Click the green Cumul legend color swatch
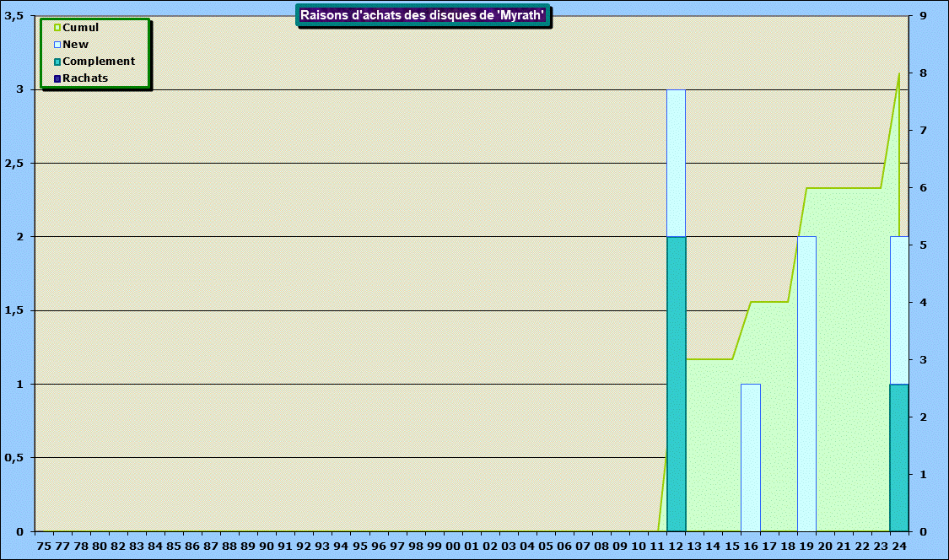This screenshot has height=560, width=949. pyautogui.click(x=57, y=28)
